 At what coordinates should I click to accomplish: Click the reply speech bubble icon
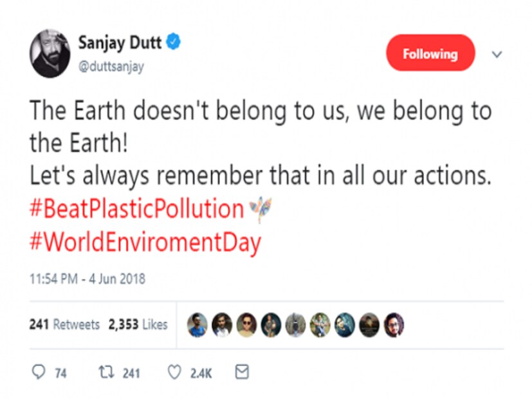tap(39, 373)
